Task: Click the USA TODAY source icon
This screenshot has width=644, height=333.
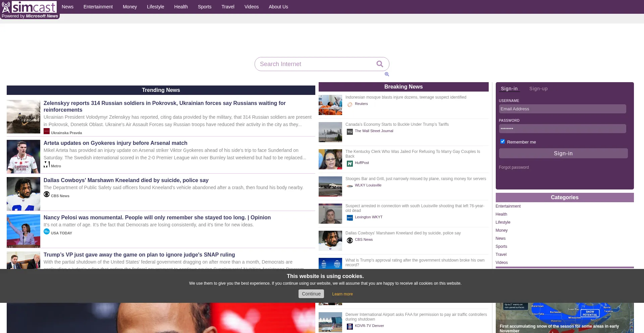Action: pyautogui.click(x=47, y=232)
